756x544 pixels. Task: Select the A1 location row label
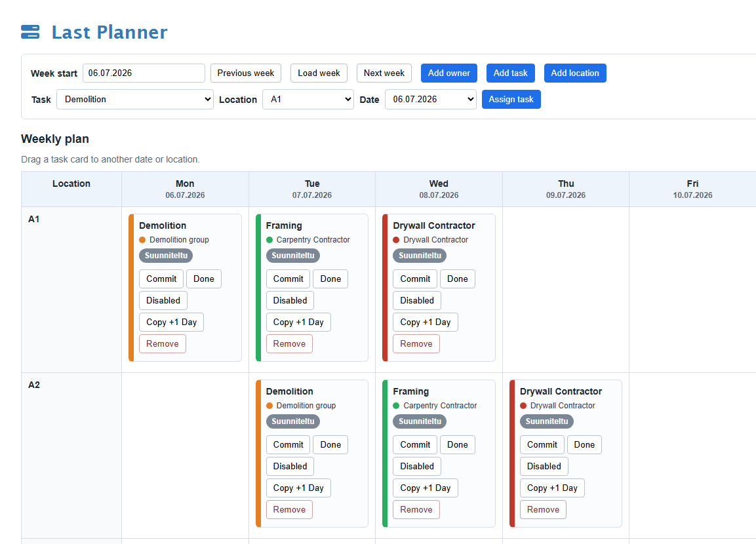33,219
